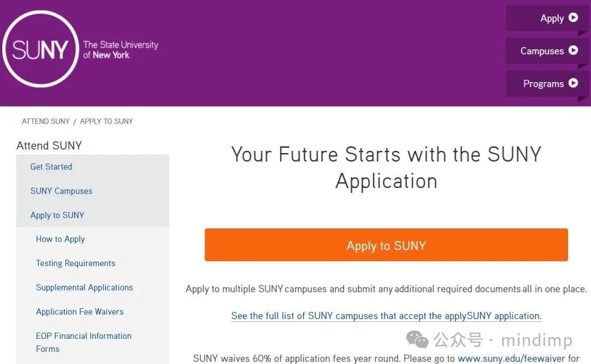Open the Programs header button
This screenshot has height=364, width=591.
pos(547,83)
